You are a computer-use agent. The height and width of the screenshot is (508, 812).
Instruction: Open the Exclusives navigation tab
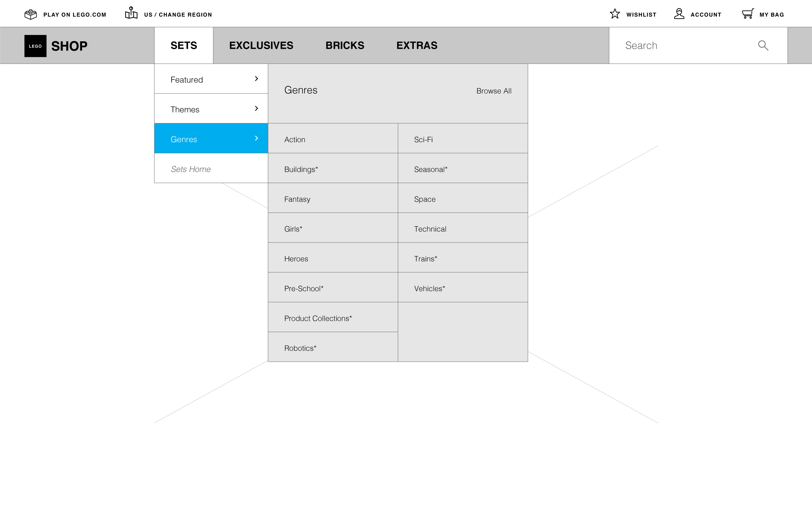pyautogui.click(x=261, y=46)
